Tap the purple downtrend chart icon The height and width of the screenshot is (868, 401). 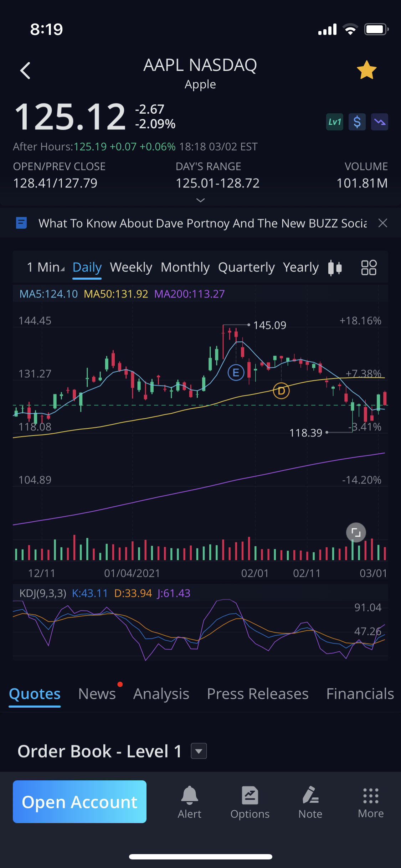pyautogui.click(x=379, y=122)
